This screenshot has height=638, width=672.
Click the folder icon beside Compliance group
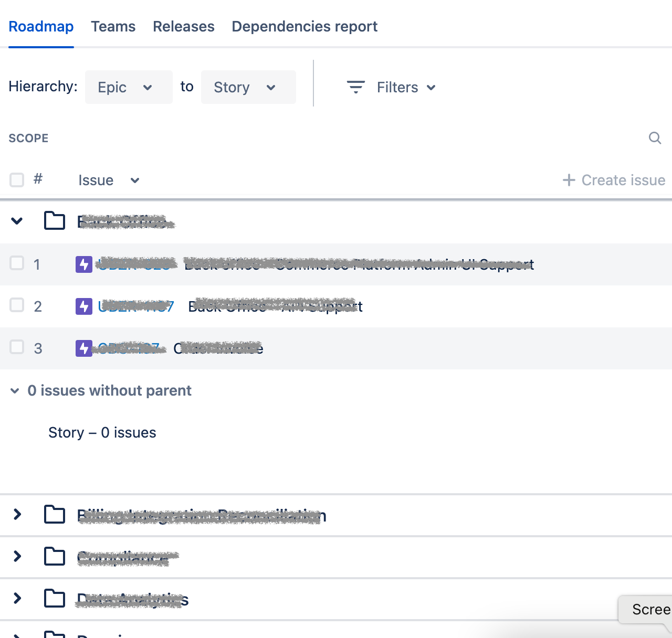point(54,557)
